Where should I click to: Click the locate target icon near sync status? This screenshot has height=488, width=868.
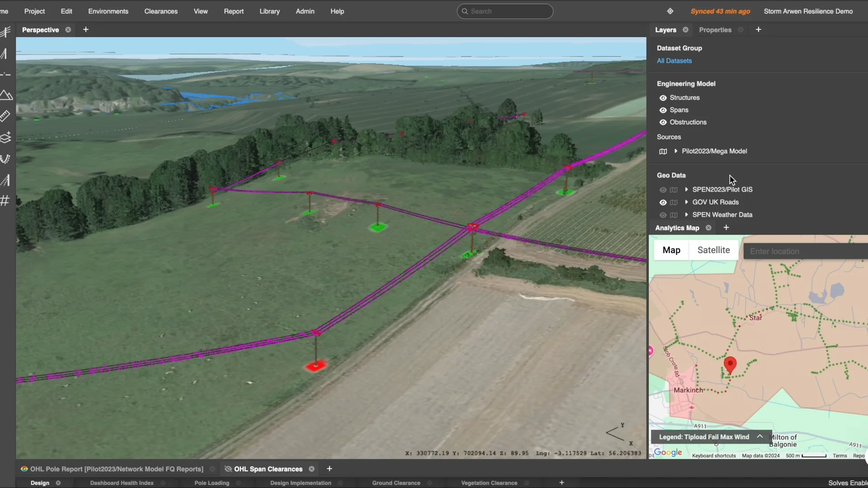(x=670, y=11)
